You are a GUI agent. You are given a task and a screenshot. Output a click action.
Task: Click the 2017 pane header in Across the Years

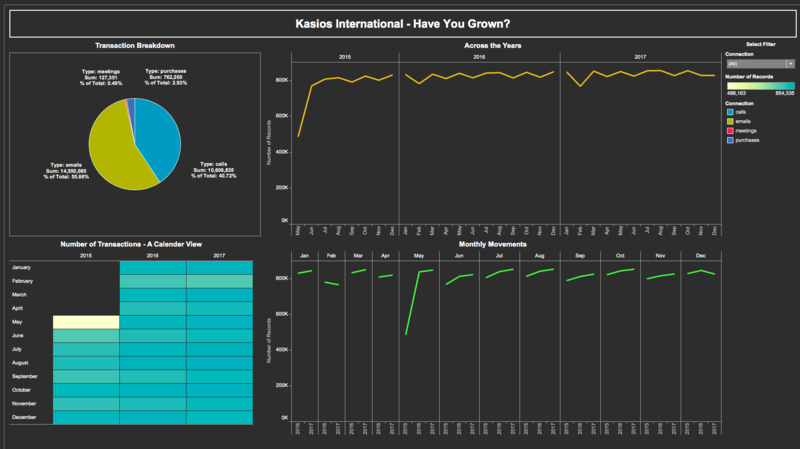click(x=640, y=57)
